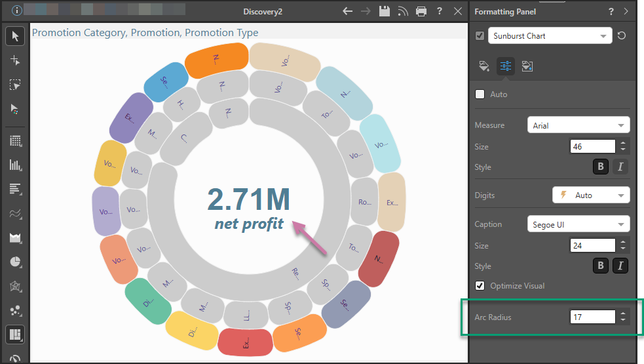The width and height of the screenshot is (644, 364).
Task: Click the save (floppy disk) icon
Action: (x=385, y=11)
